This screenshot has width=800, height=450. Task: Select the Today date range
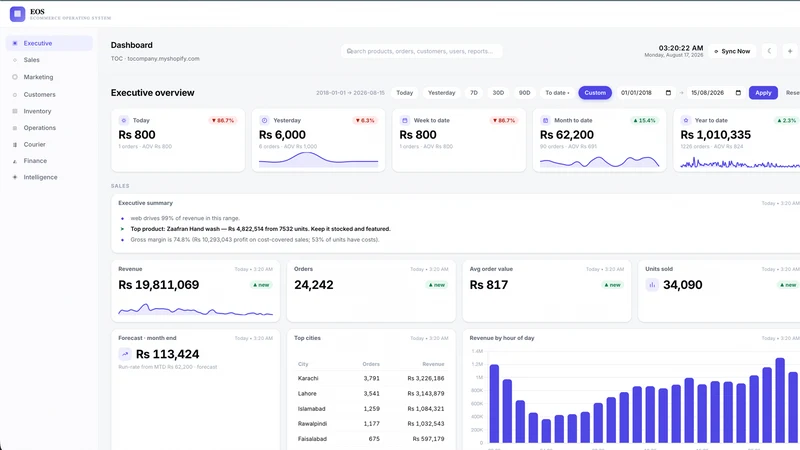(x=405, y=93)
